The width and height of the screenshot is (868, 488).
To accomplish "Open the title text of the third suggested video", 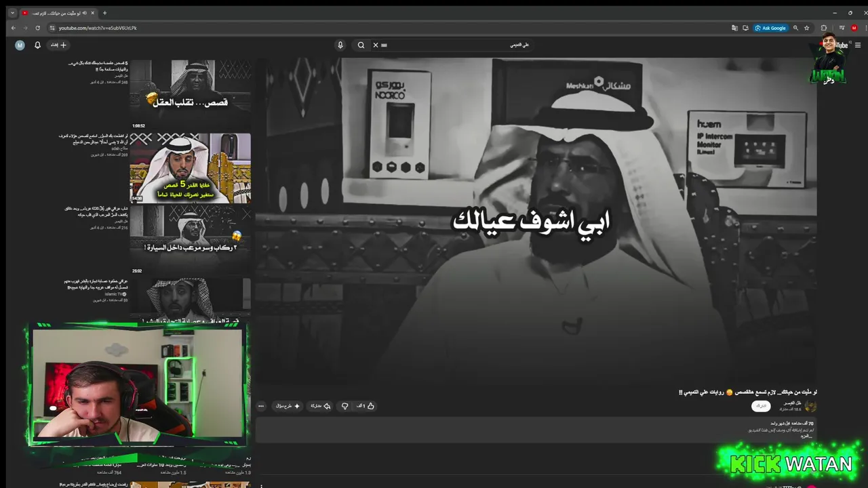I will coord(96,211).
